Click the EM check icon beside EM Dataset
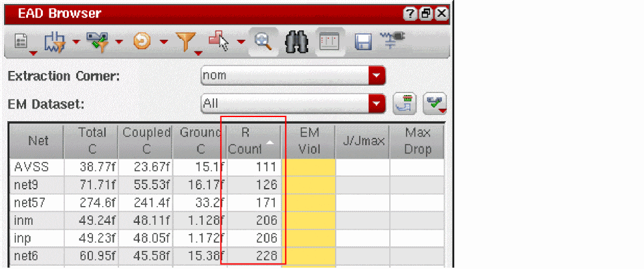 [x=435, y=104]
